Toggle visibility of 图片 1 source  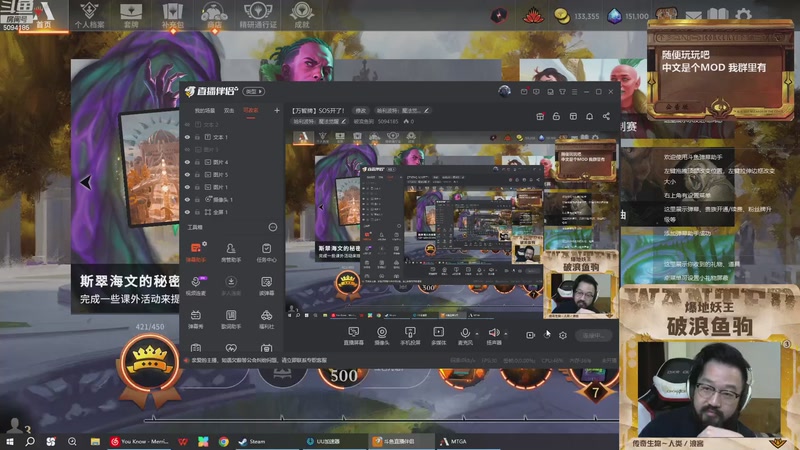click(187, 187)
